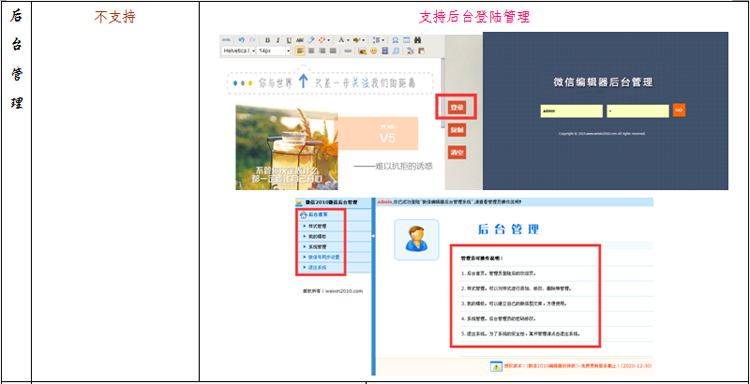The width and height of the screenshot is (750, 384).
Task: Click the 支持后台登陆管理 pink heading
Action: [474, 17]
